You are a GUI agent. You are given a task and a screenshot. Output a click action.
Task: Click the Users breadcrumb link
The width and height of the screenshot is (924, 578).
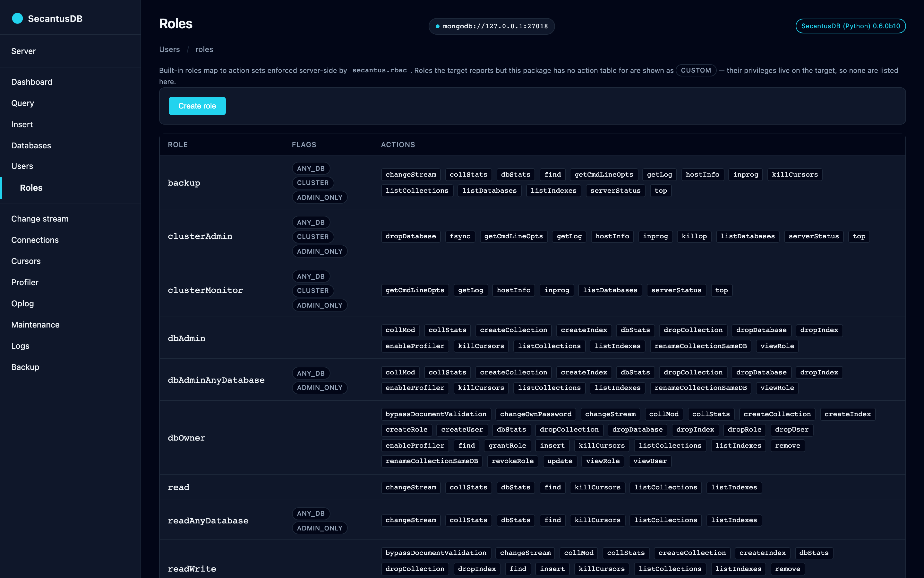[169, 49]
